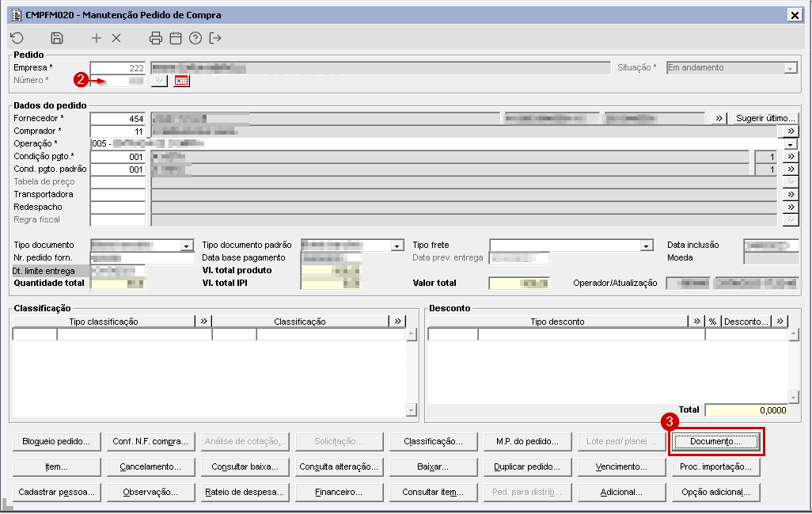Image resolution: width=812 pixels, height=514 pixels.
Task: Expand the Tipo documento padrão dropdown
Action: pyautogui.click(x=397, y=246)
